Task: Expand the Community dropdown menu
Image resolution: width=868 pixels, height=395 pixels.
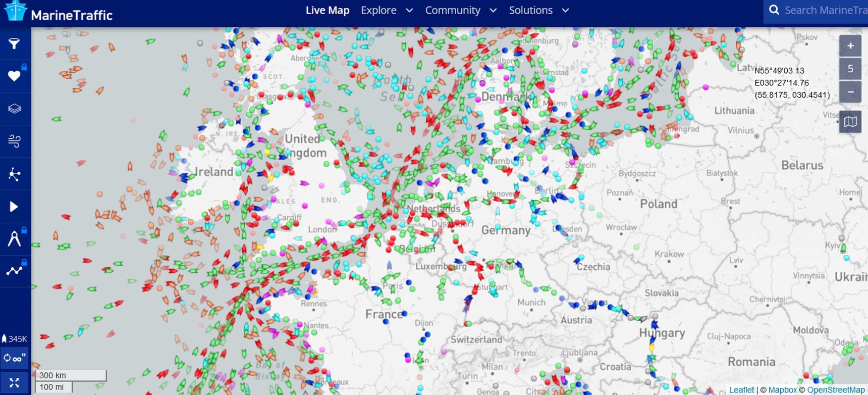Action: point(461,11)
